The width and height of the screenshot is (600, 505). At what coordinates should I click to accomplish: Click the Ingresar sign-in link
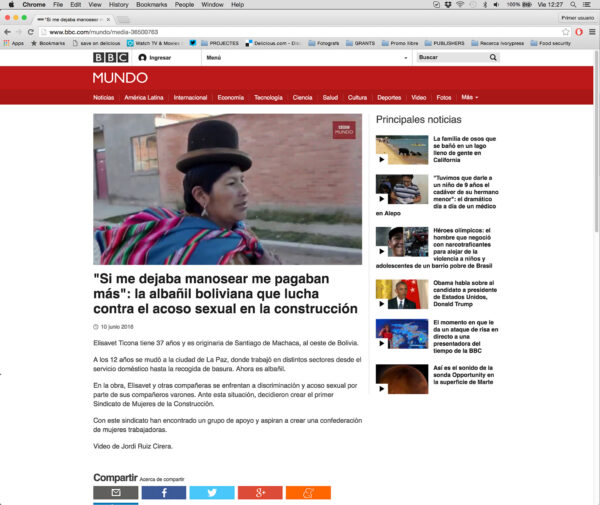click(x=160, y=58)
